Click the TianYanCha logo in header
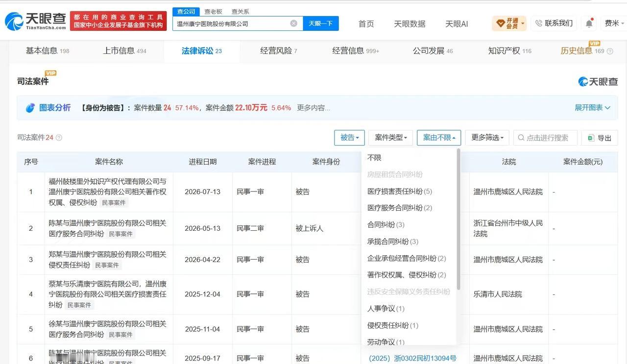Image resolution: width=627 pixels, height=364 pixels. [35, 21]
